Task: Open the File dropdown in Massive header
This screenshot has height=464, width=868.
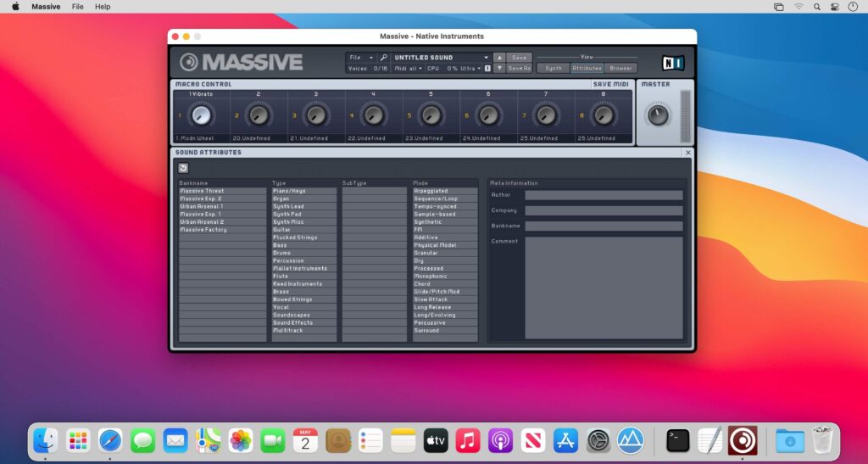Action: pyautogui.click(x=359, y=58)
